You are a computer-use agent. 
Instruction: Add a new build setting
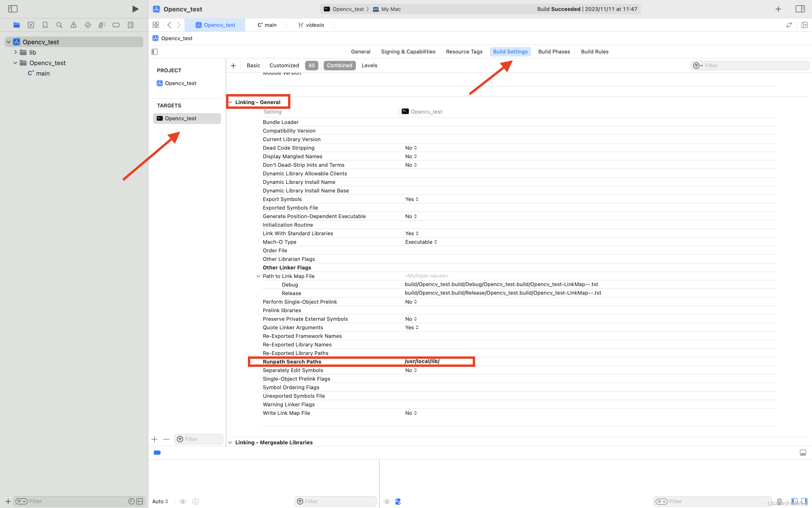coord(233,66)
